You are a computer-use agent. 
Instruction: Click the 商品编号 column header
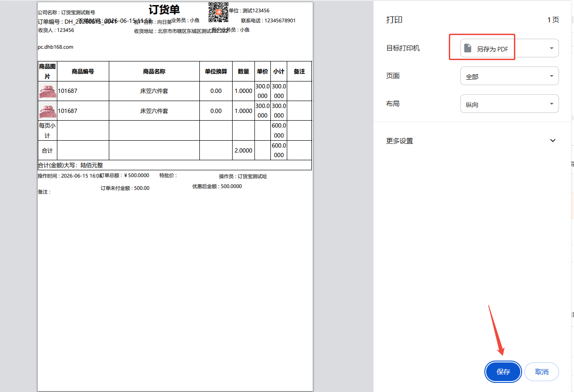click(83, 71)
